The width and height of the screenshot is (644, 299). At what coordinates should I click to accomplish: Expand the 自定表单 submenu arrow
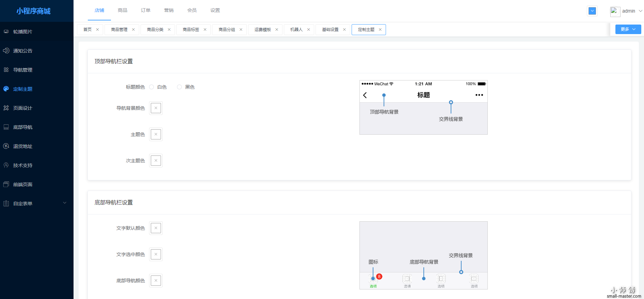[65, 203]
